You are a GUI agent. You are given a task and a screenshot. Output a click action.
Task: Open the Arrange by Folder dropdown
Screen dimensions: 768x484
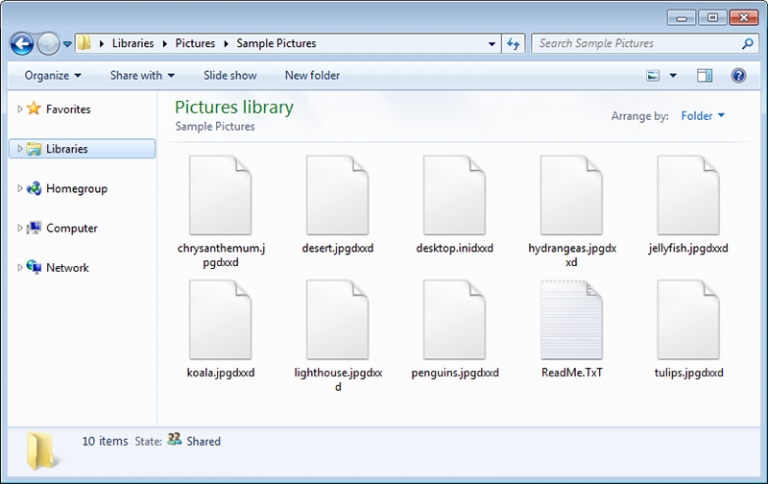point(702,116)
